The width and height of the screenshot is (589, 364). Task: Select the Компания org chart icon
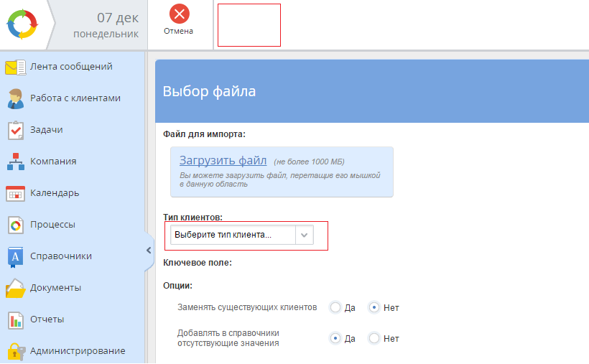15,162
